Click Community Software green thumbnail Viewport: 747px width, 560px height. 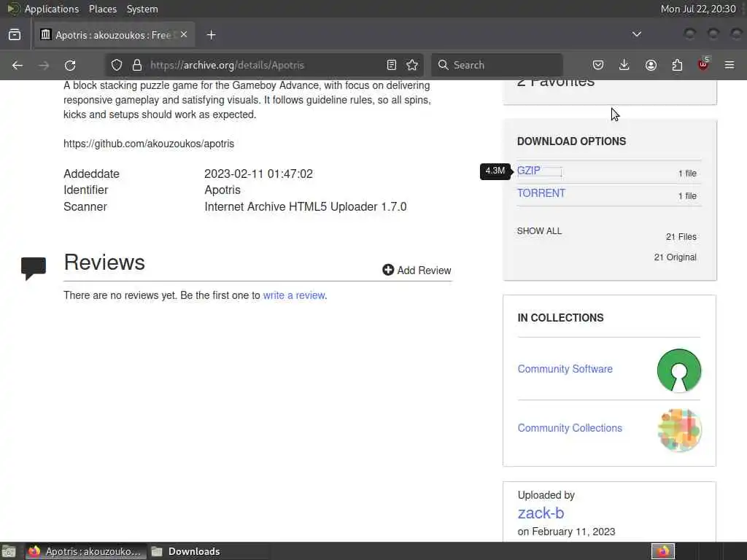pos(679,370)
